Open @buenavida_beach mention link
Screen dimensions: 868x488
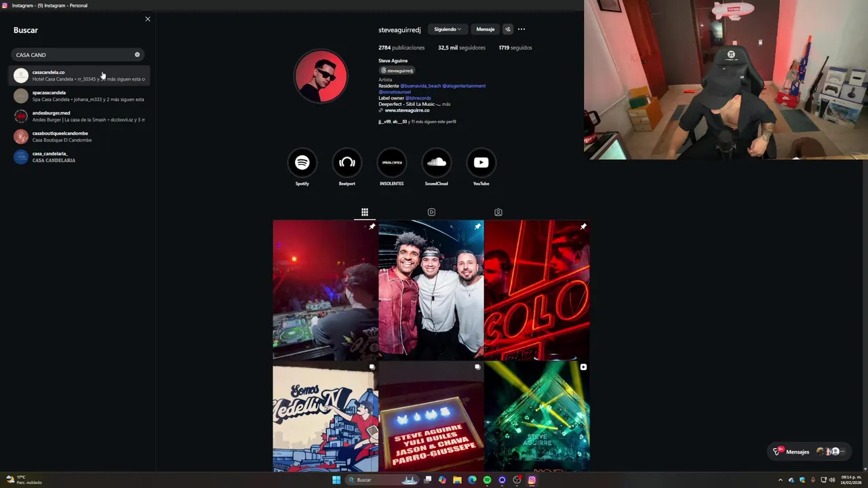pyautogui.click(x=420, y=86)
